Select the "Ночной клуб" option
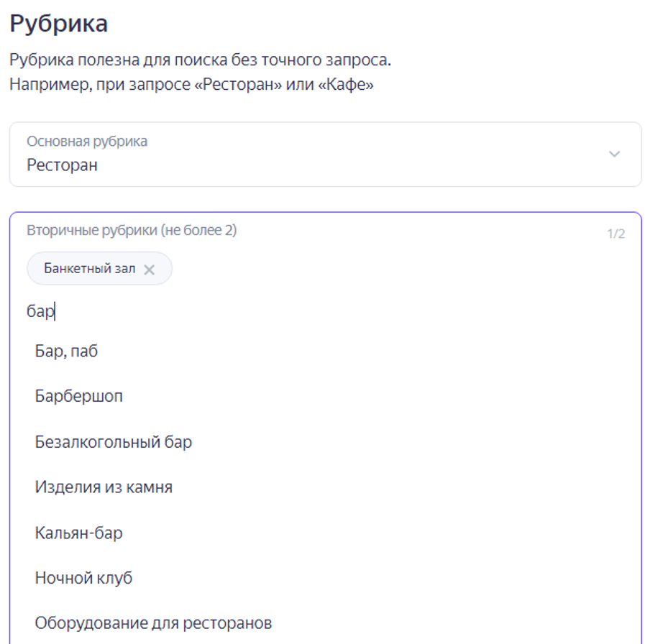The height and width of the screenshot is (644, 650). pos(83,578)
